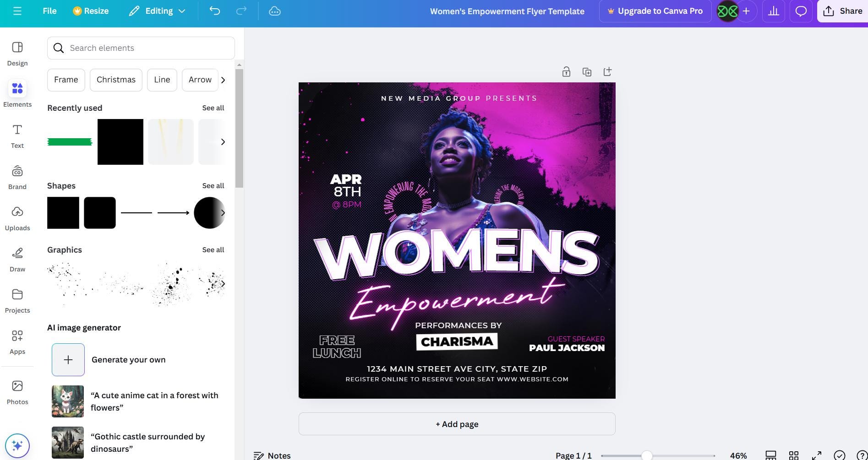Click Upgrade to Canva Pro
Viewport: 868px width, 460px height.
655,11
